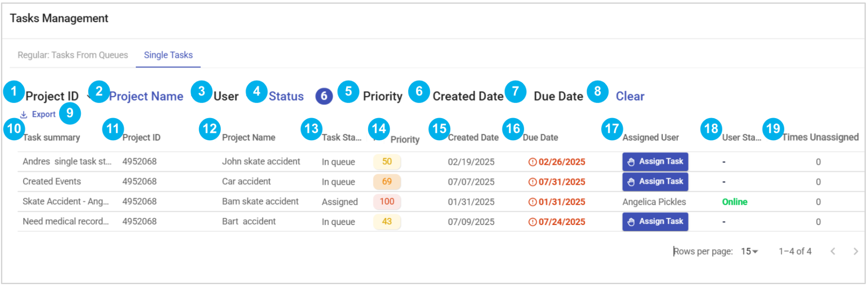Select the Single Tasks tab
Image resolution: width=868 pixels, height=287 pixels.
tap(168, 55)
